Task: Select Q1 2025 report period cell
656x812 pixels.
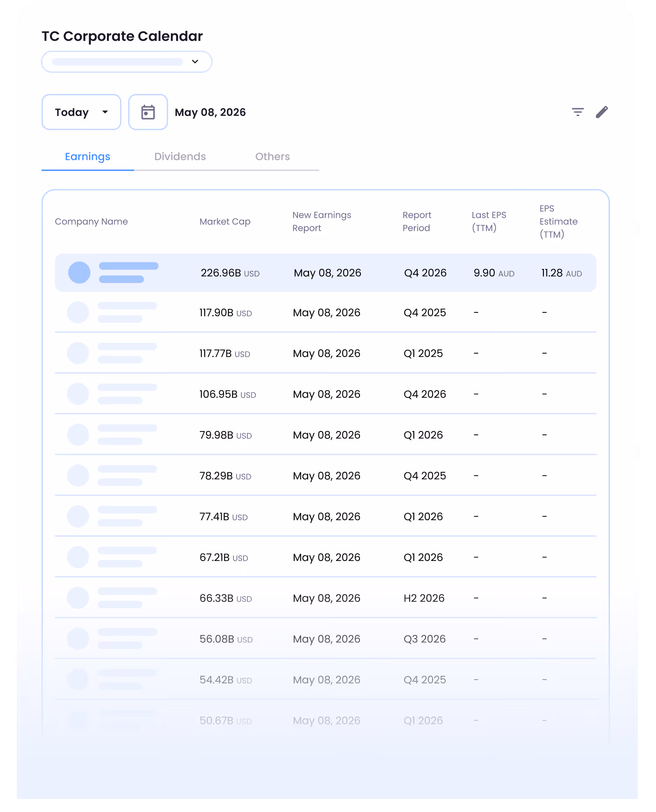Action: (x=423, y=354)
